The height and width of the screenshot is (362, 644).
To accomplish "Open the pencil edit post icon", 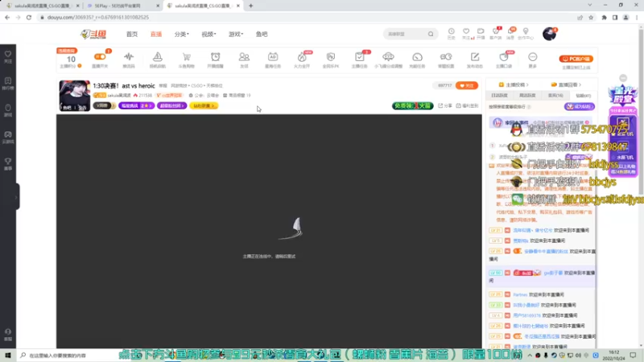I will point(475,57).
